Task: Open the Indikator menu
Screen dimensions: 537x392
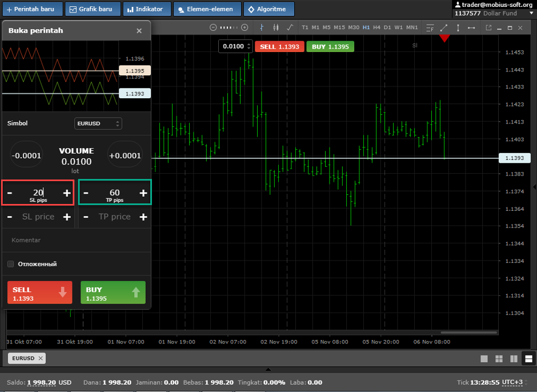Action: (x=145, y=9)
